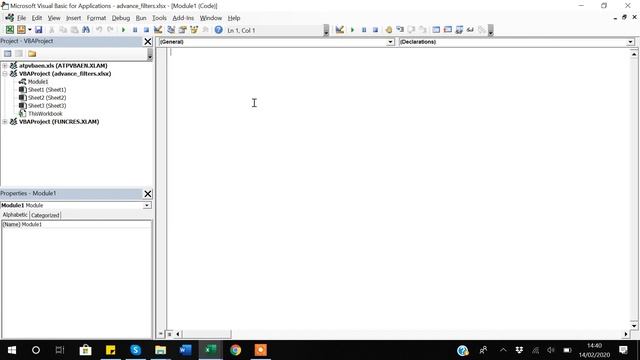The image size is (640, 360).
Task: Click Reset icon on Debug toolbar
Action: tap(375, 30)
